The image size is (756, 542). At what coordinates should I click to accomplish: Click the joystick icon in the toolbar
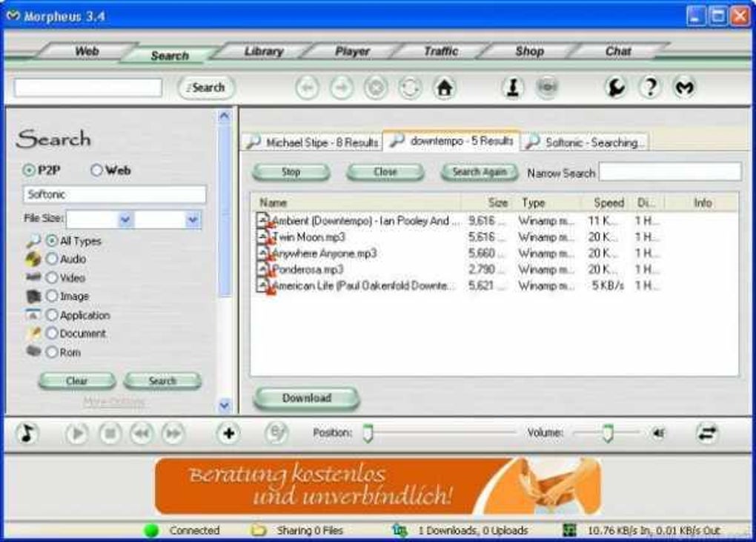pos(512,87)
